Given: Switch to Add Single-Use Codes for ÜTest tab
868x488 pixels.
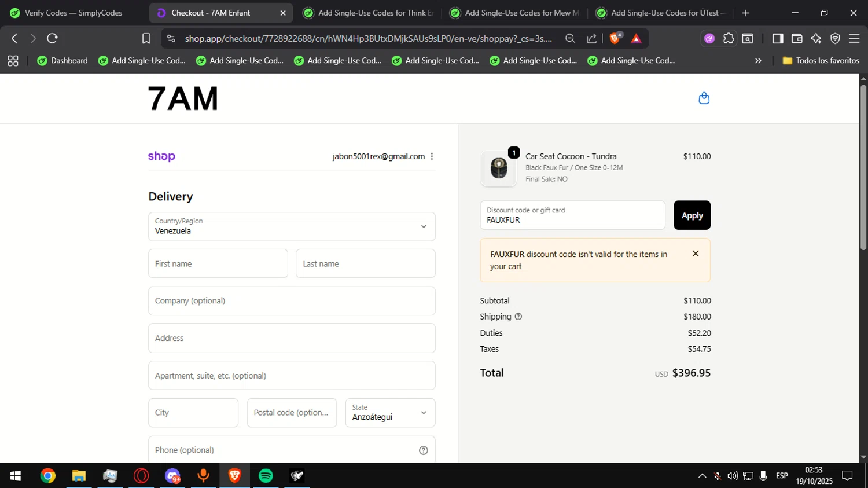Looking at the screenshot, I should (661, 13).
